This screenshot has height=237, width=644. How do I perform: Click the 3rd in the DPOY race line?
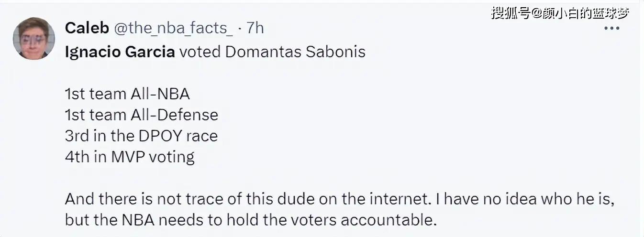coord(141,136)
